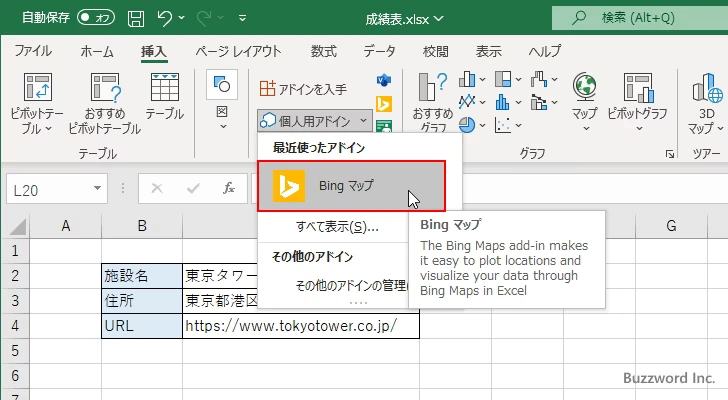728x400 pixels.
Task: Switch to the ページ レイアウト tab
Action: 238,51
